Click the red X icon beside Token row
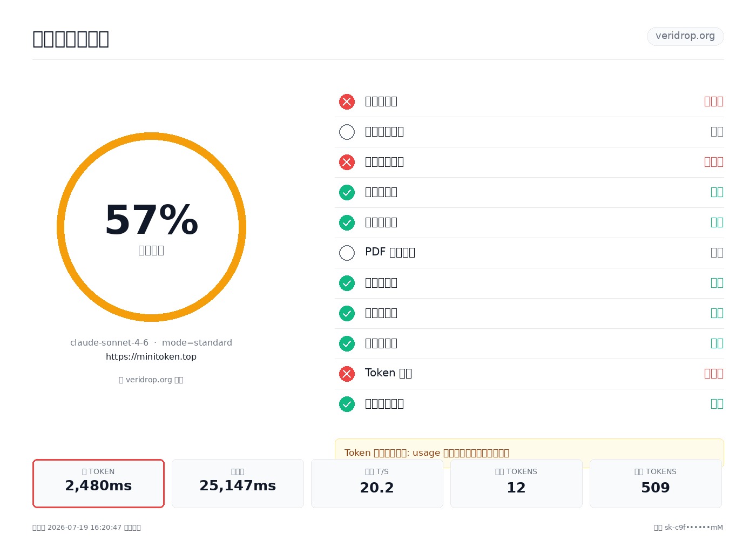This screenshot has height=540, width=756. point(347,374)
